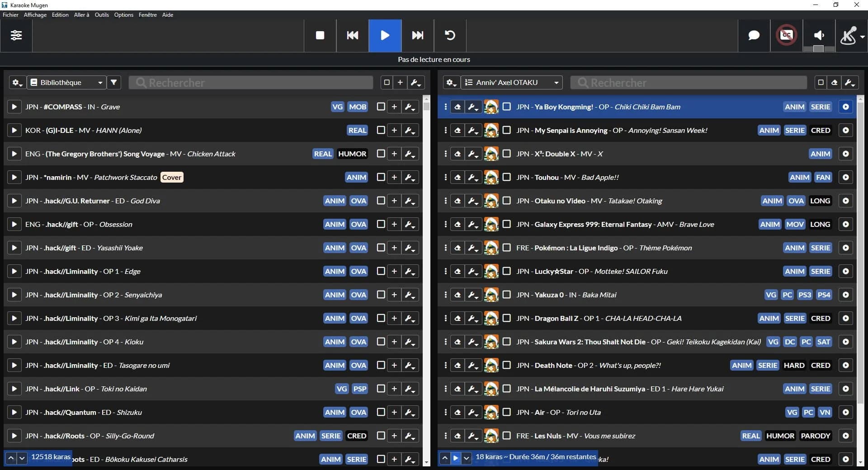
Task: Click the export icon near the playlist search bar
Action: (x=835, y=82)
